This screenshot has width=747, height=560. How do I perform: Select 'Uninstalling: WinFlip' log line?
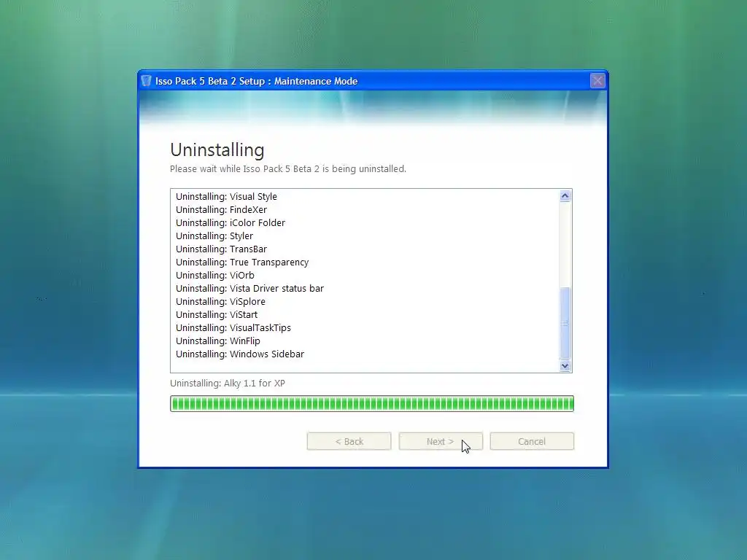point(218,341)
